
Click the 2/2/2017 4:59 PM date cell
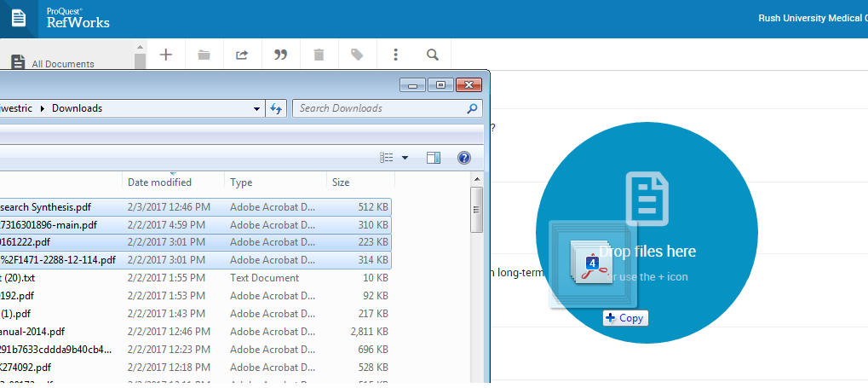coord(166,225)
